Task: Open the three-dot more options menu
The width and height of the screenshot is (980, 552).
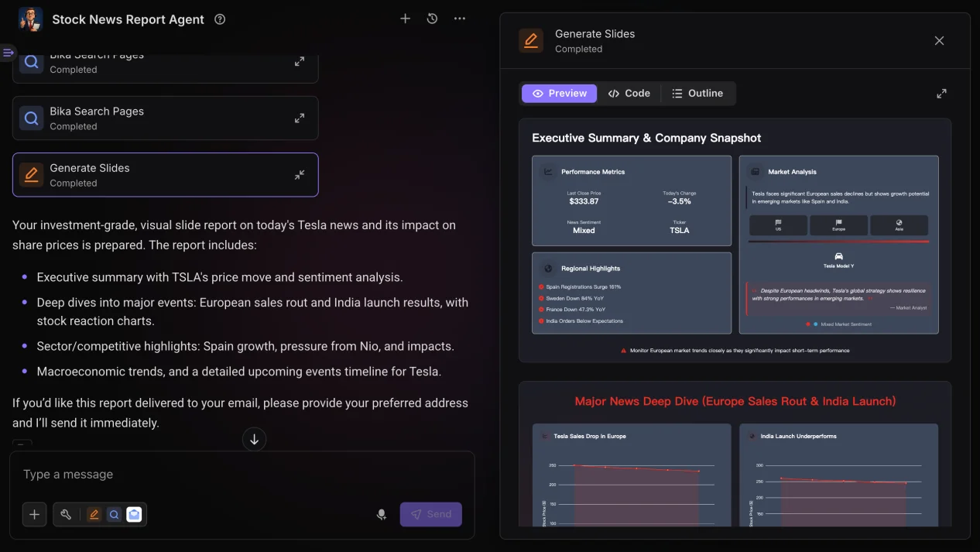Action: point(460,19)
